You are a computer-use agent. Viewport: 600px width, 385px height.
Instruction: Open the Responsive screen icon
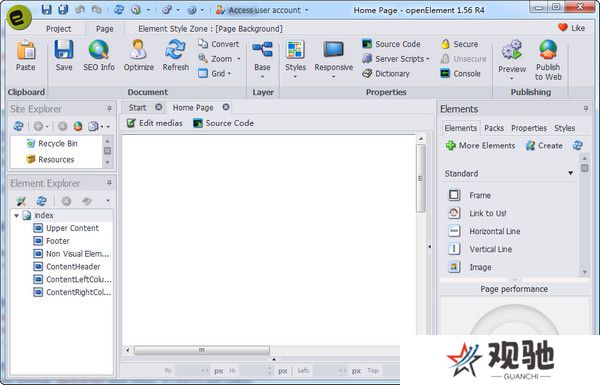tap(333, 50)
